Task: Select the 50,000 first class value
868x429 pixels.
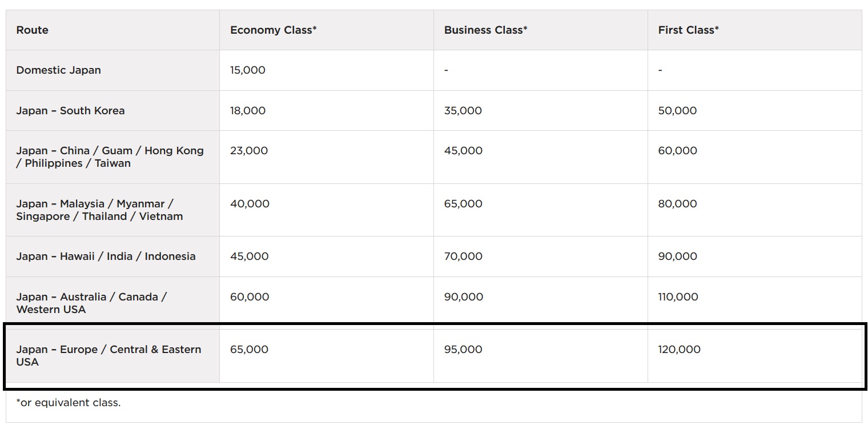Action: (677, 111)
